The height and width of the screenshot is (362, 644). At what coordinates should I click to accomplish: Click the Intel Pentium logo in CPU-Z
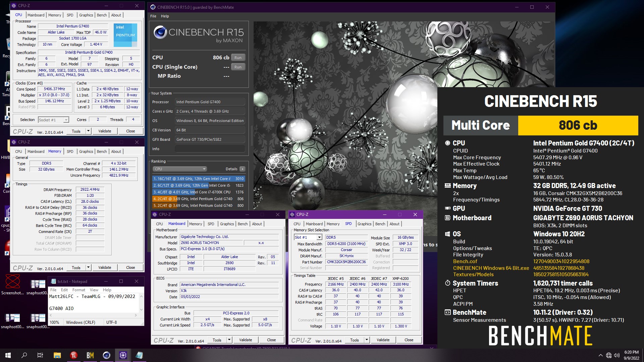point(125,35)
